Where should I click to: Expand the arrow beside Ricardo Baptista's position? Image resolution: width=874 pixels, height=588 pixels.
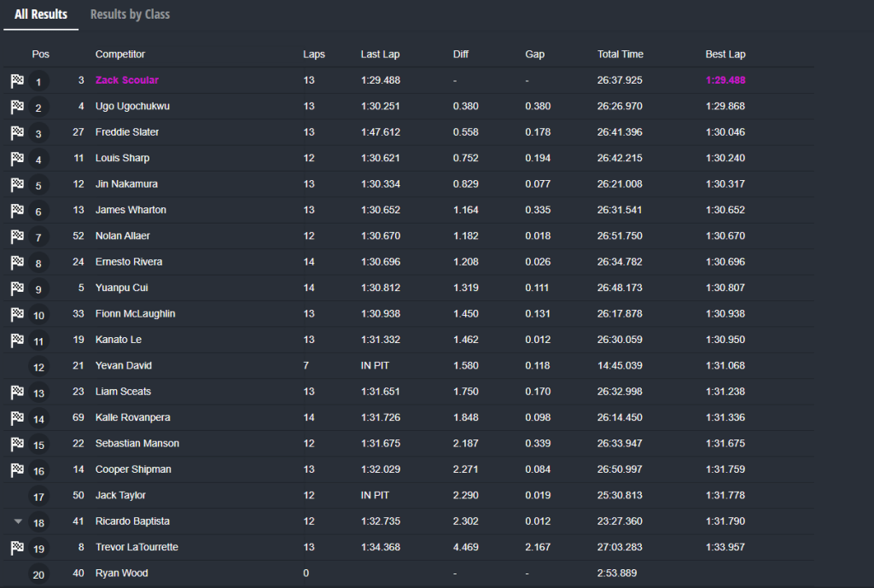pos(18,521)
